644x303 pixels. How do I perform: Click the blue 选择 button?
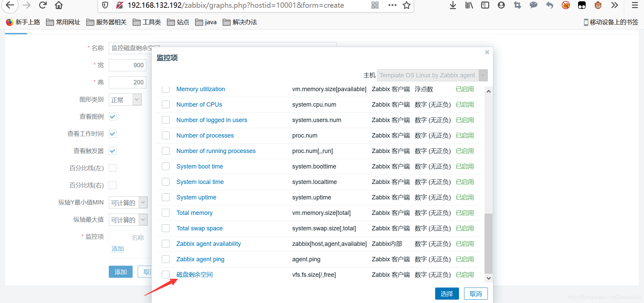click(x=447, y=294)
